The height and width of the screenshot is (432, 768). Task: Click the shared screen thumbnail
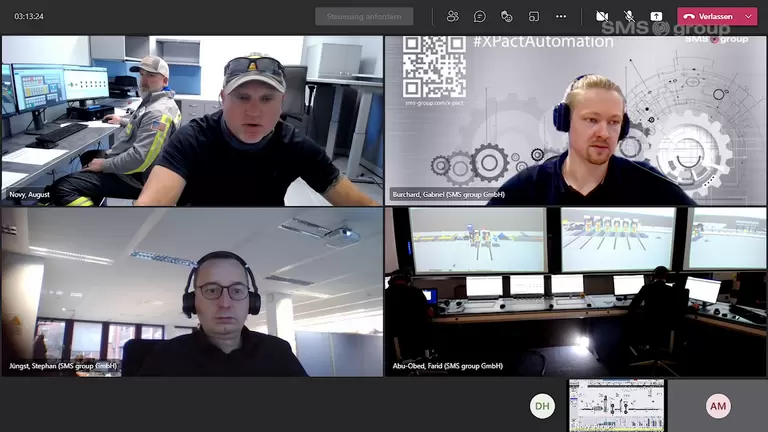point(616,405)
